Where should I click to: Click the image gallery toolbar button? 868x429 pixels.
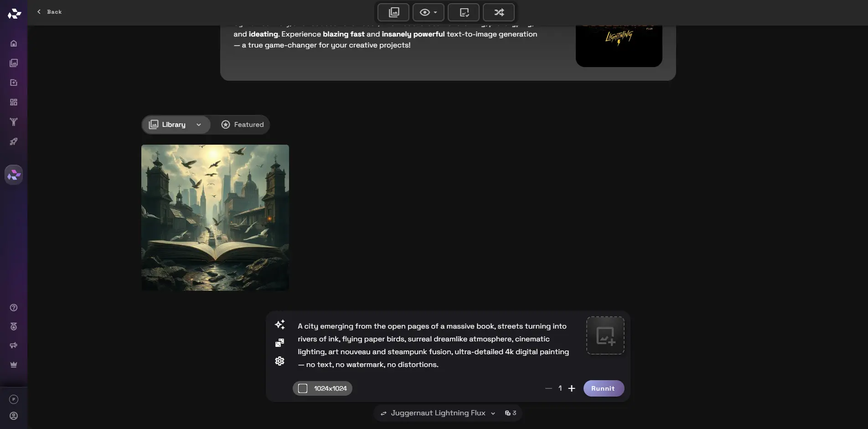pos(393,12)
